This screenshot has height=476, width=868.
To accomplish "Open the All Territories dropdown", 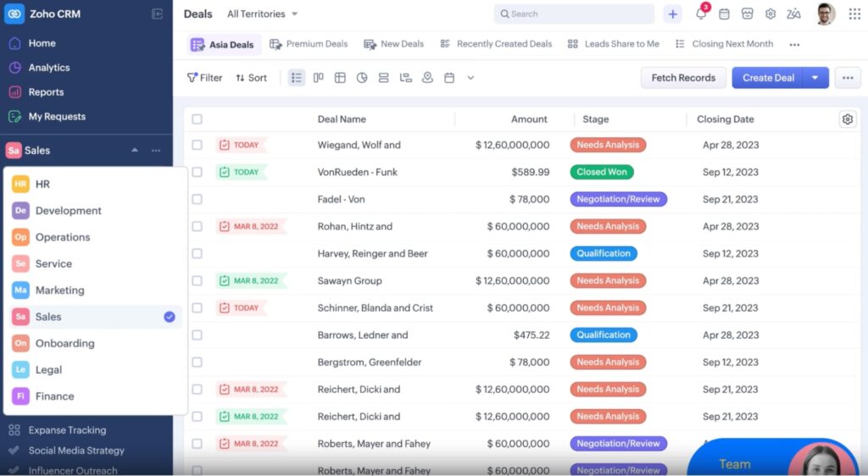I will tap(263, 14).
